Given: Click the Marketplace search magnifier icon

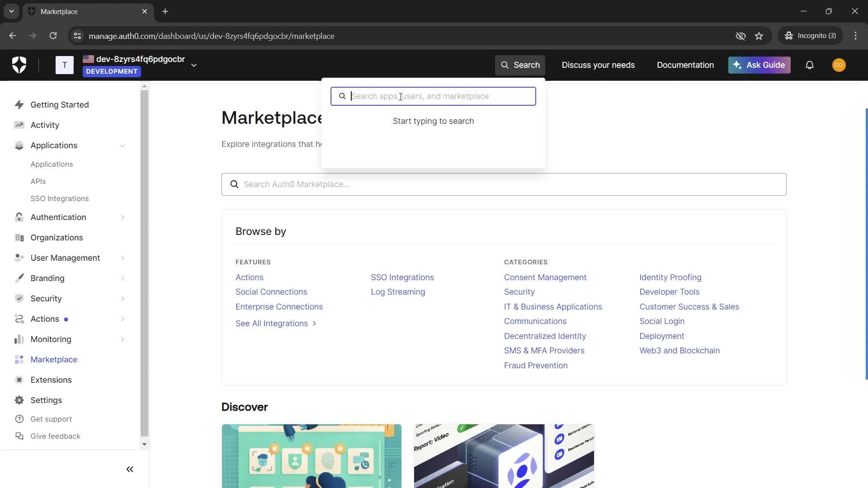Looking at the screenshot, I should point(234,184).
